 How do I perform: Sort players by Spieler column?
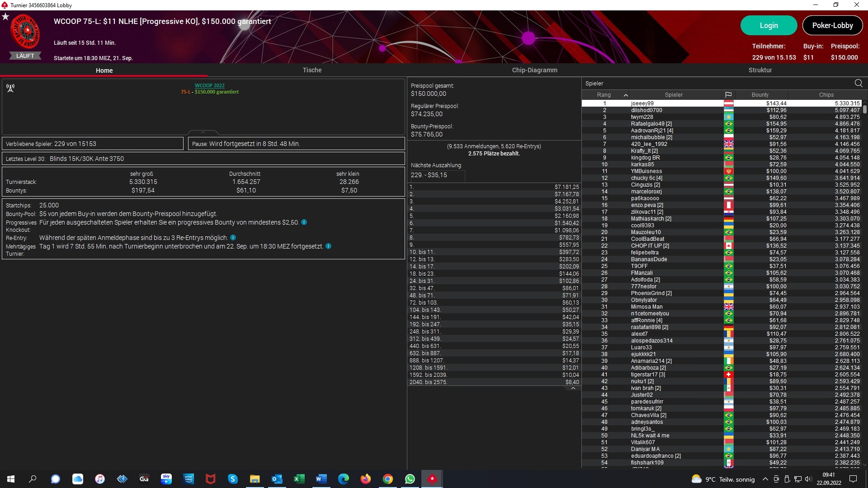click(674, 95)
